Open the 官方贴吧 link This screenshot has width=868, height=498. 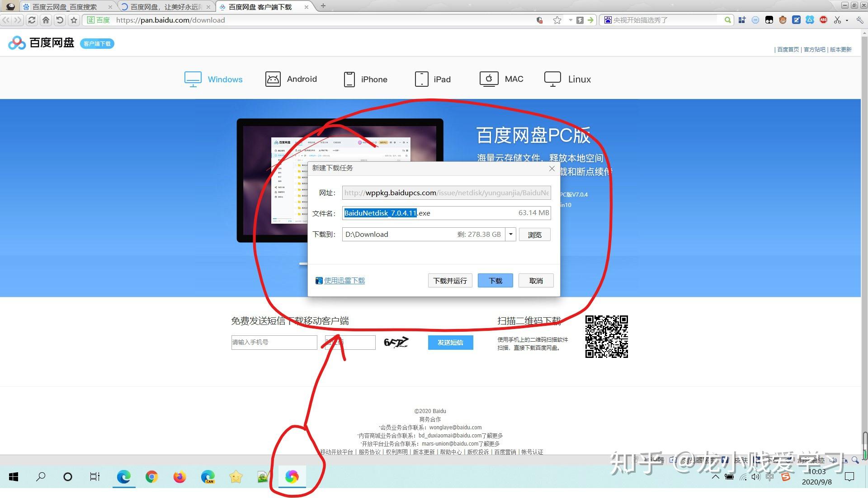click(x=814, y=49)
